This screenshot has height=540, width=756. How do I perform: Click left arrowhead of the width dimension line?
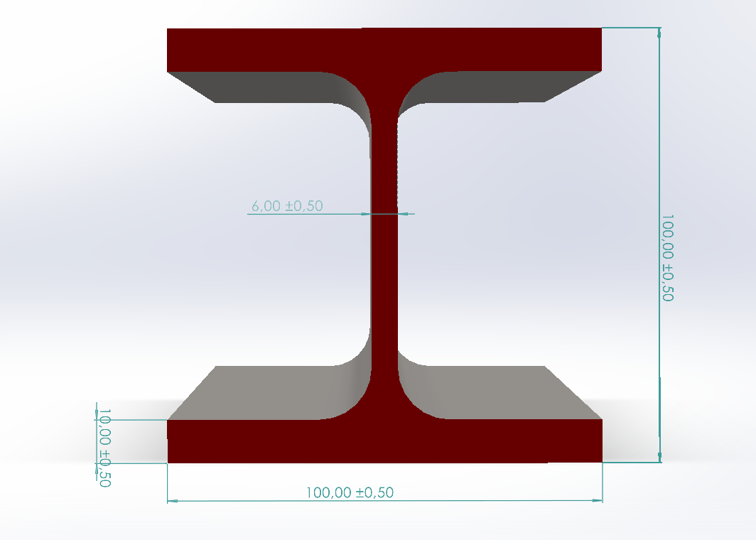pos(172,500)
